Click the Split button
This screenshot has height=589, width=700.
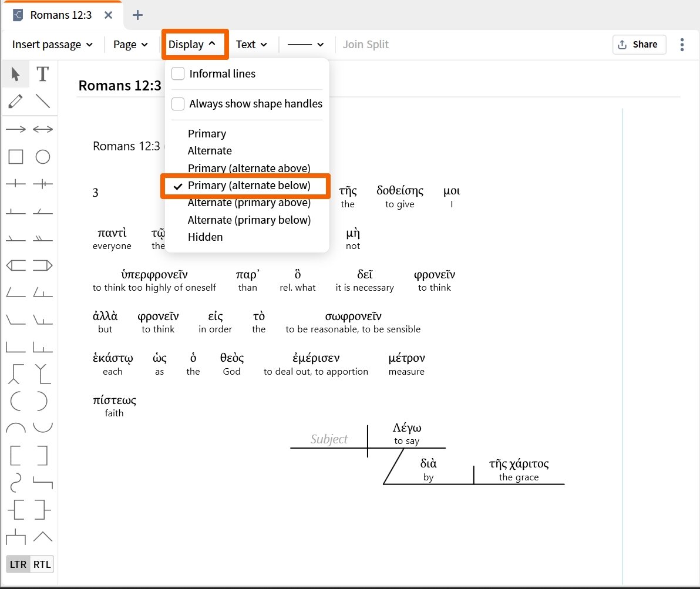click(x=377, y=45)
